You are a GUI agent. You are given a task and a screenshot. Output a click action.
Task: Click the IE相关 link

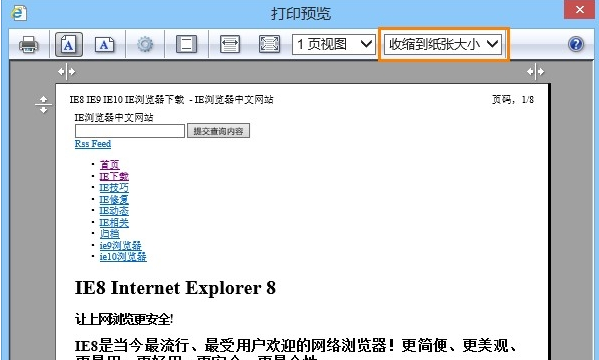[114, 222]
